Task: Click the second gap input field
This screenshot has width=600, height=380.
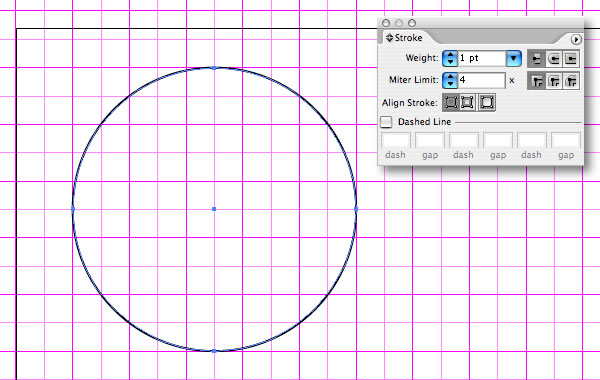Action: (x=498, y=140)
